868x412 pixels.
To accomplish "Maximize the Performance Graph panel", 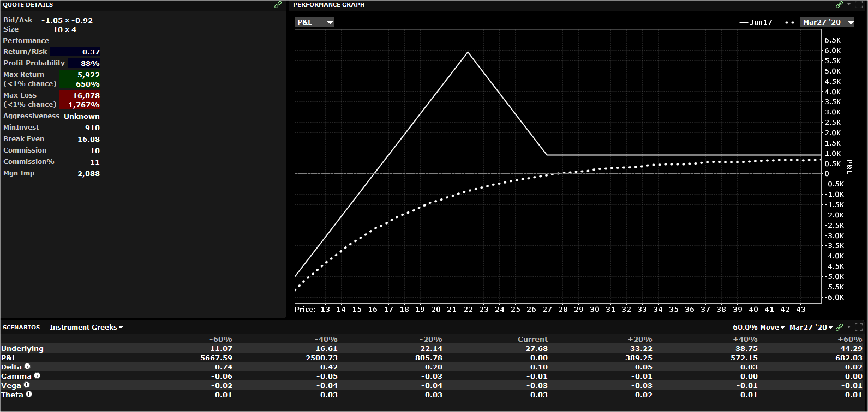I will [x=859, y=5].
